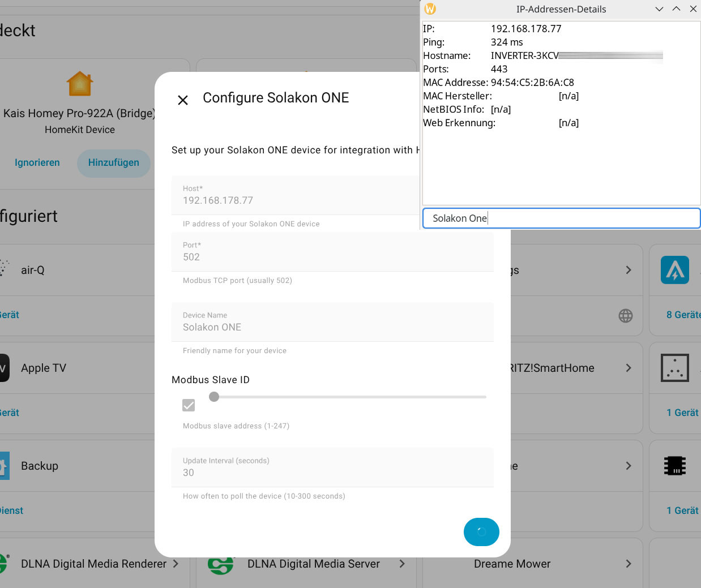Screen dimensions: 701x588
Task: Close the Configure Solakon ONE dialog
Action: [x=183, y=100]
